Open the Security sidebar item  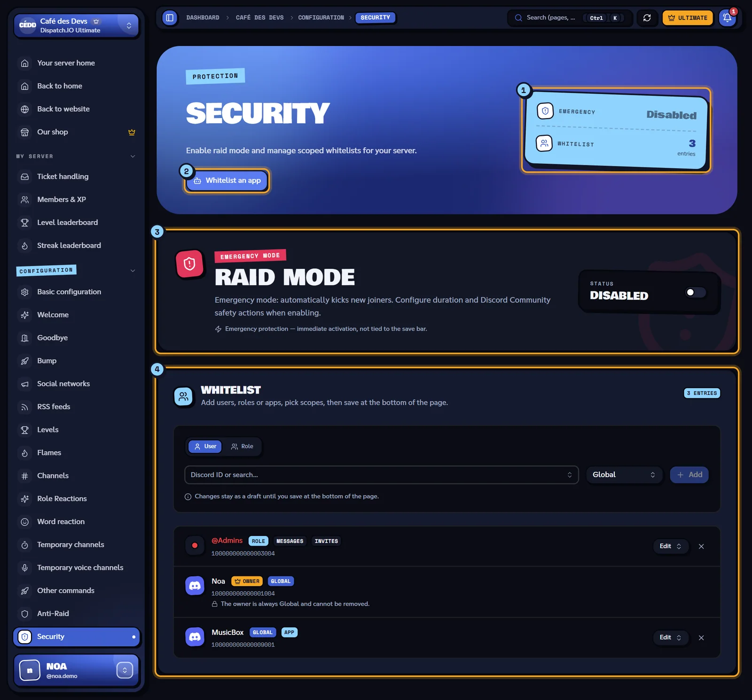click(x=77, y=637)
